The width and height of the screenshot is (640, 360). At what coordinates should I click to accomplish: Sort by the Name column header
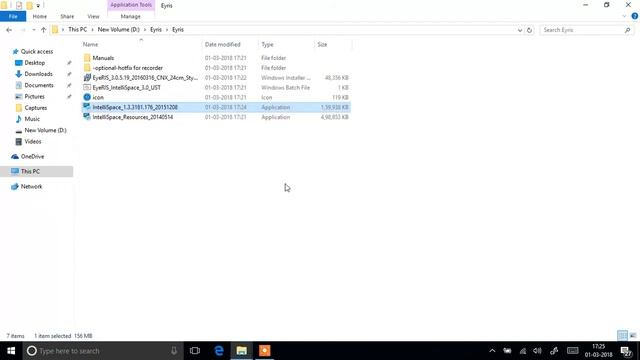[90, 44]
